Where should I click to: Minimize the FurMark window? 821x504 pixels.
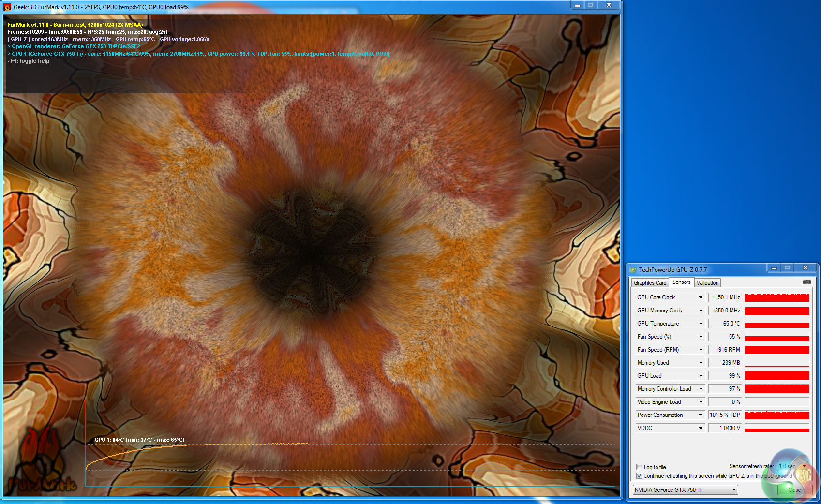point(577,5)
